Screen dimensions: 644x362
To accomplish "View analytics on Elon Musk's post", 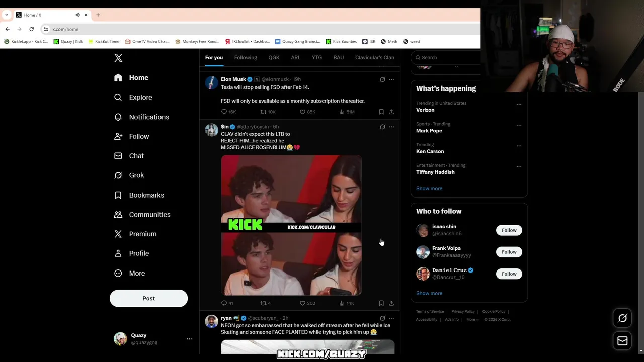I will (x=347, y=112).
